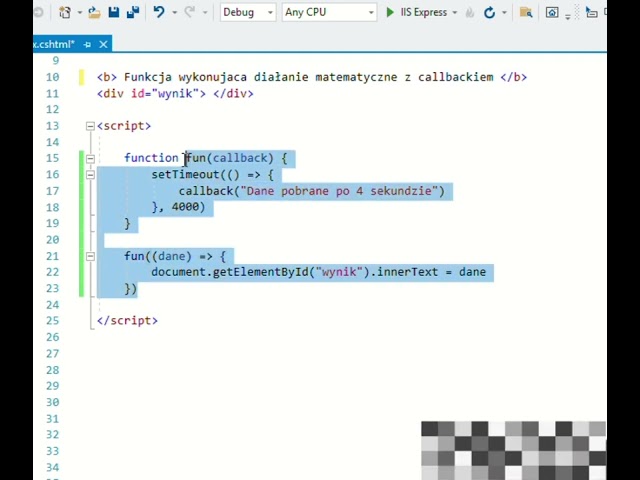Click the Open File folder icon
Viewport: 640px width, 480px height.
[94, 13]
